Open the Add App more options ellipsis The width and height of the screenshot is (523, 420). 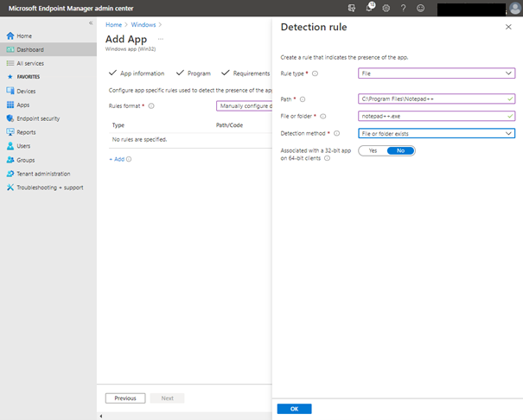coord(161,39)
